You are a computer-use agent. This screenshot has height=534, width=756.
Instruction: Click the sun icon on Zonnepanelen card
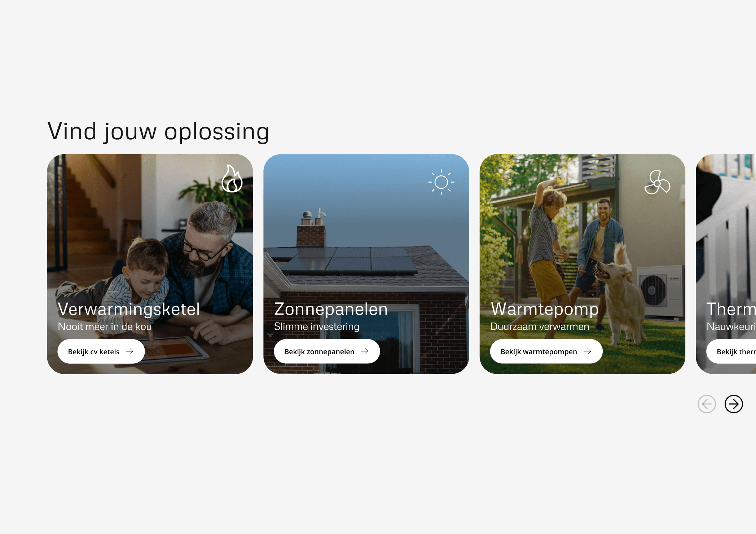coord(441,182)
